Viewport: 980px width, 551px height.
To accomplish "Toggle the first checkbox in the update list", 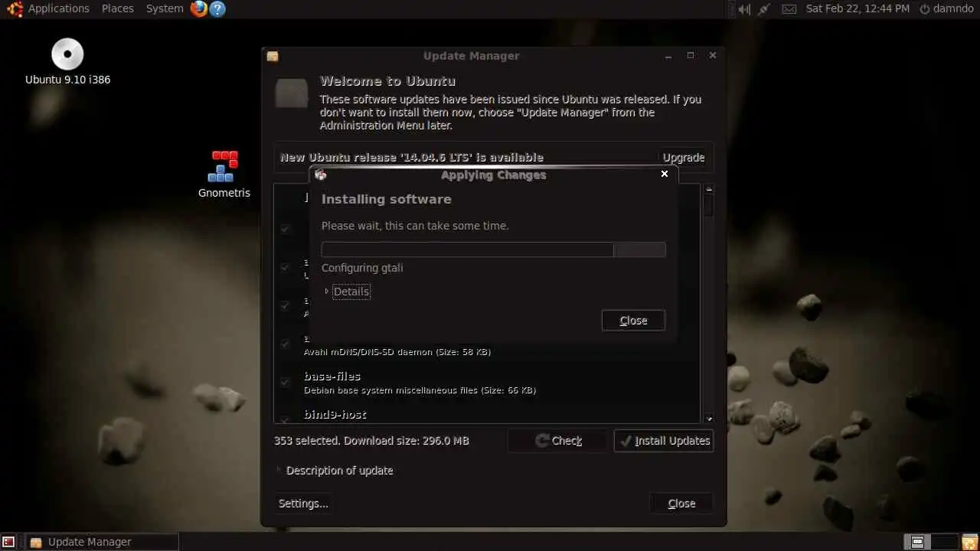I will [285, 229].
